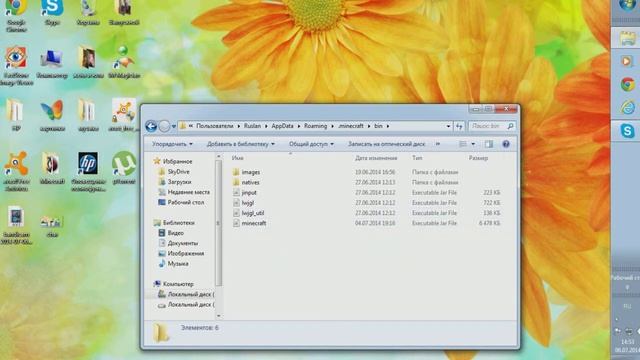
Task: Open Skype from the side taskbar
Action: point(627,131)
